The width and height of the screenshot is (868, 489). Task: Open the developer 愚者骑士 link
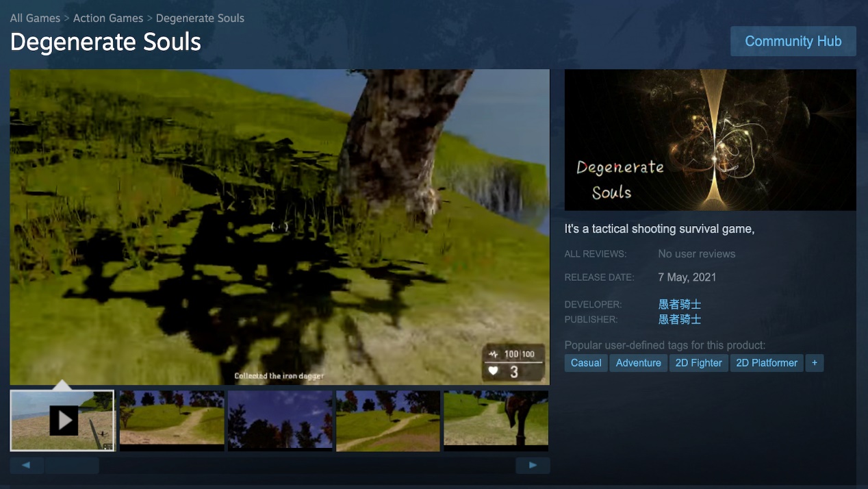[680, 304]
